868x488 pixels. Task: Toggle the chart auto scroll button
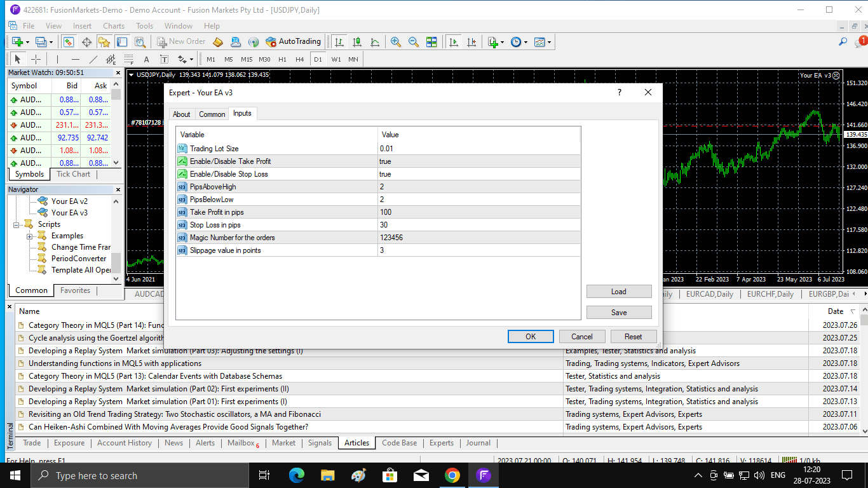pyautogui.click(x=454, y=42)
